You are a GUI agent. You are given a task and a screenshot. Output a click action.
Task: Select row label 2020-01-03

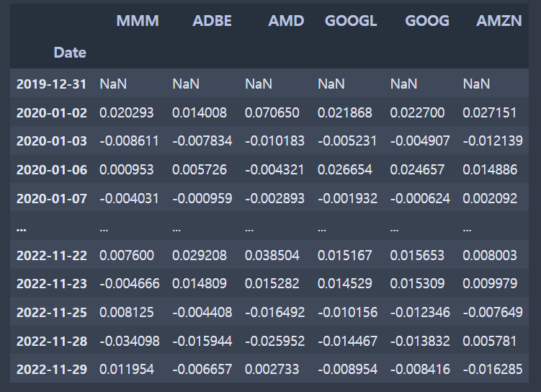tap(52, 141)
